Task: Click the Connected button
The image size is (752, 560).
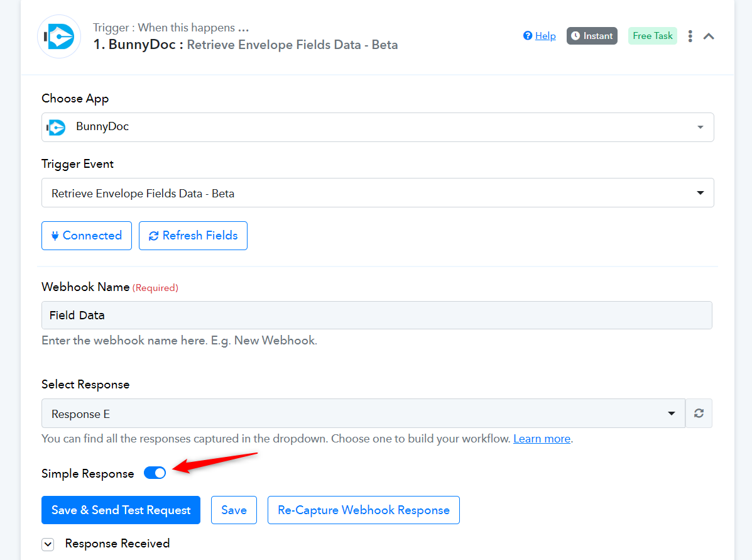Action: [x=87, y=236]
